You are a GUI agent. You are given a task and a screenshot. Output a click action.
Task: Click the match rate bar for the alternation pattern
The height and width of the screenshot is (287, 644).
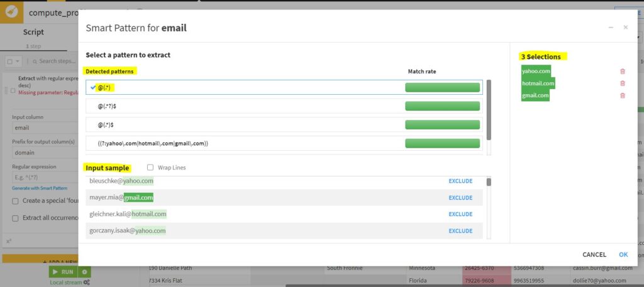tap(442, 143)
